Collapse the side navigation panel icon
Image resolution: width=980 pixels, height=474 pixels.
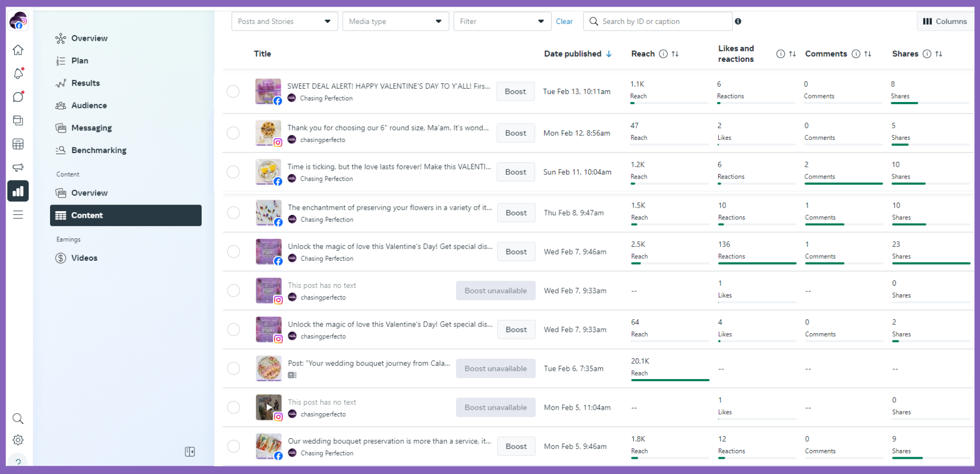[x=190, y=452]
